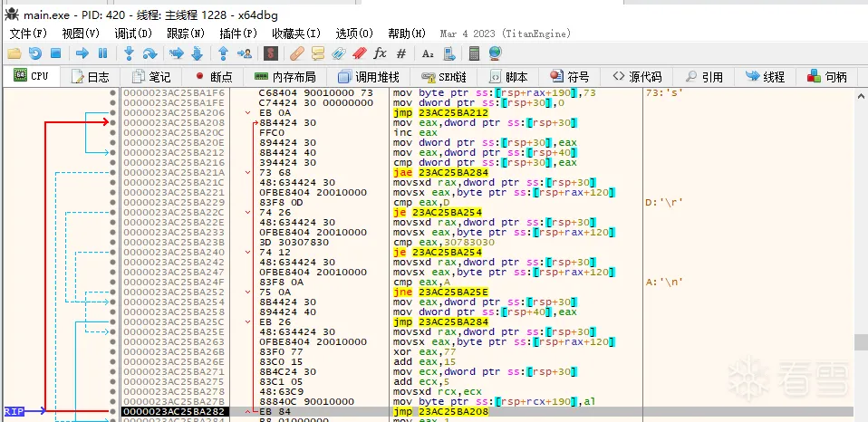Toggle breakpoint dot at address 0000023AC25BA21A

(113, 173)
